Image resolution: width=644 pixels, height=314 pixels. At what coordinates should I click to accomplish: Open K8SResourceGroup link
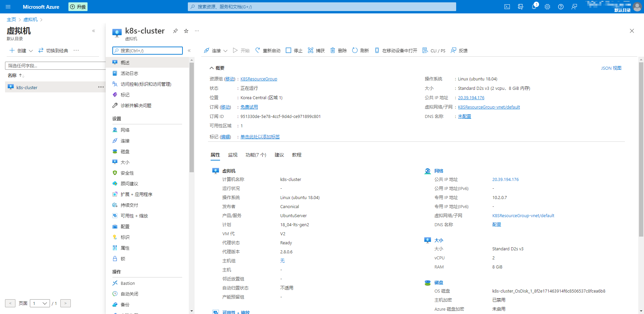259,79
